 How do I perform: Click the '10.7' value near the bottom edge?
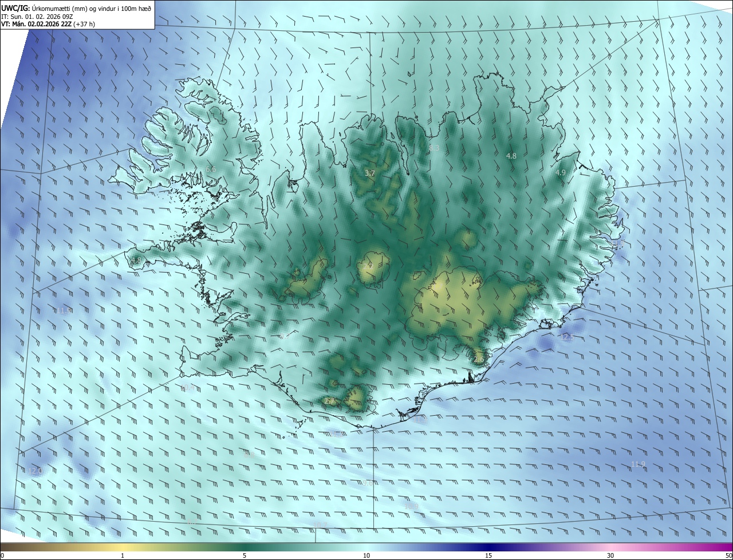[320, 525]
